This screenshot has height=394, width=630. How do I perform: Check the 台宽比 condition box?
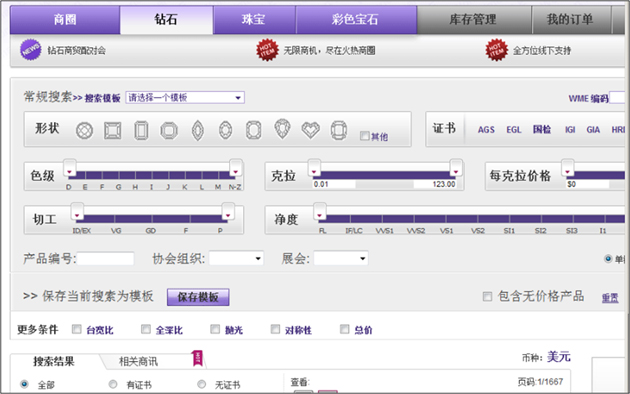click(76, 329)
